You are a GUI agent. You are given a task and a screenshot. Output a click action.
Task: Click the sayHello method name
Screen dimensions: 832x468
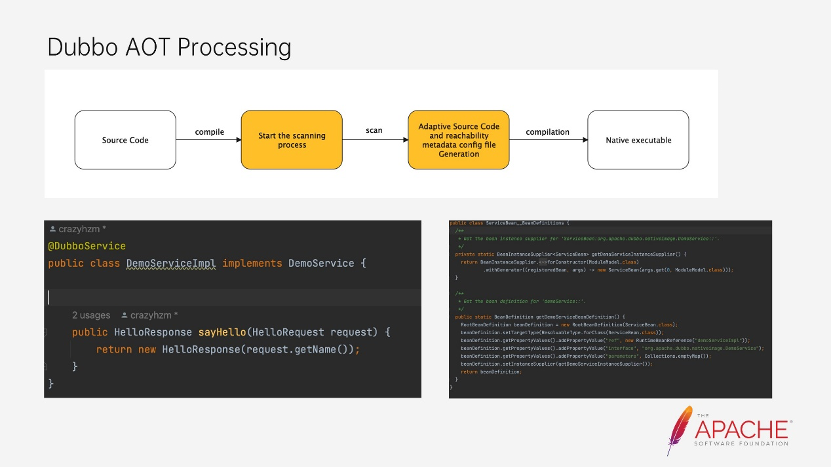click(222, 332)
